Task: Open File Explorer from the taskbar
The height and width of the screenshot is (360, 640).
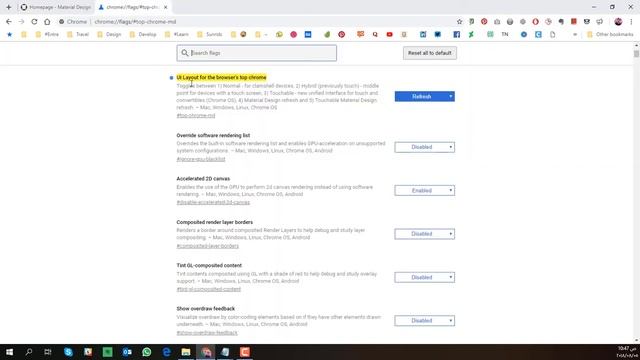Action: (x=186, y=352)
